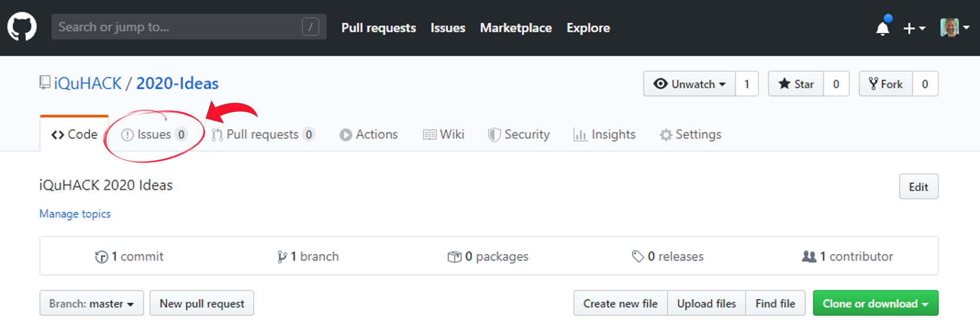This screenshot has width=980, height=324.
Task: Click New pull request button
Action: coord(202,303)
